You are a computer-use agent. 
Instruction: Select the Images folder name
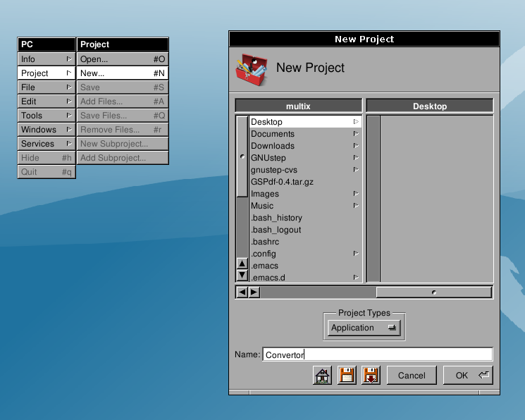pyautogui.click(x=265, y=194)
